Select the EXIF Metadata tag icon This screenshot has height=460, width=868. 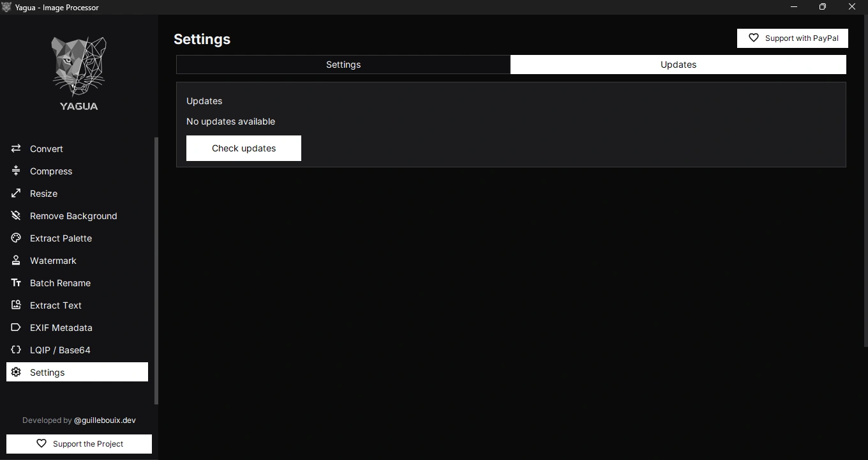[16, 327]
